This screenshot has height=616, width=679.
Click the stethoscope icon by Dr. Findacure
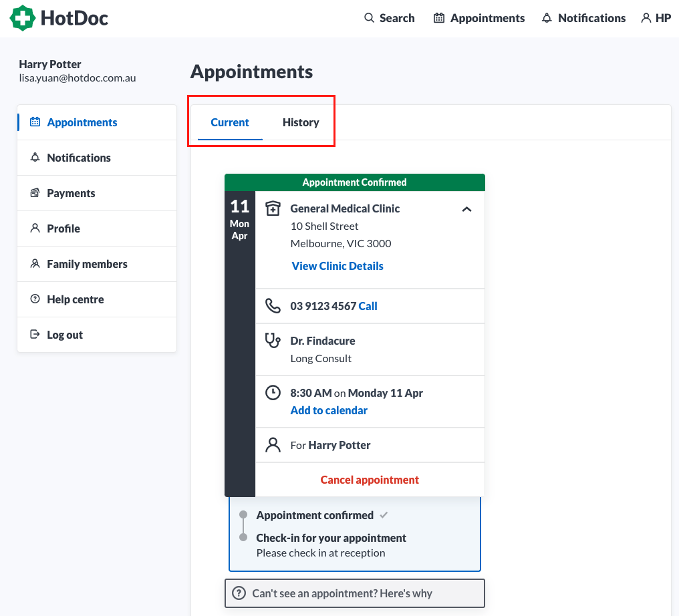[273, 340]
